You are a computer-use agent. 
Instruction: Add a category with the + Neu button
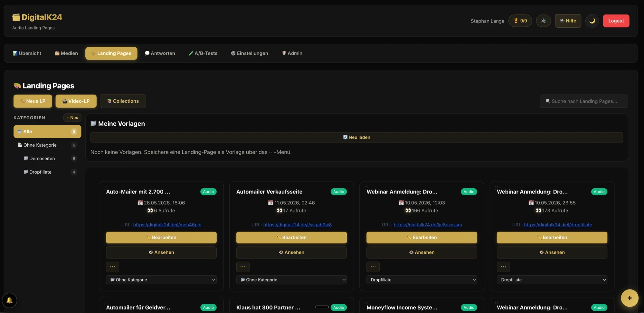[x=72, y=118]
